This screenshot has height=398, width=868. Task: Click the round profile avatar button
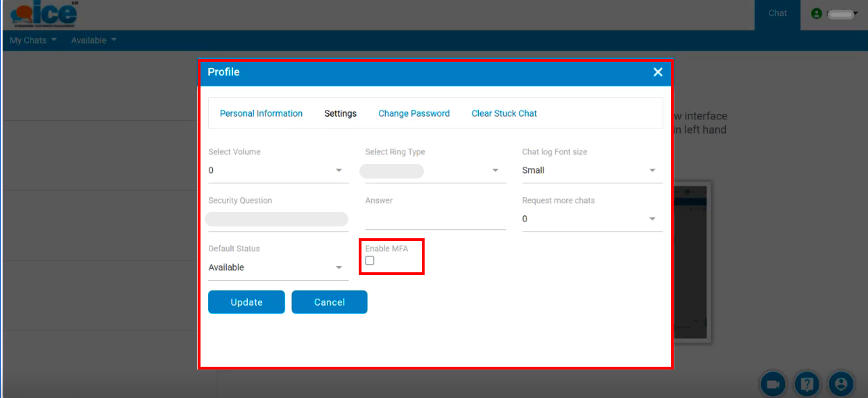[x=841, y=383]
